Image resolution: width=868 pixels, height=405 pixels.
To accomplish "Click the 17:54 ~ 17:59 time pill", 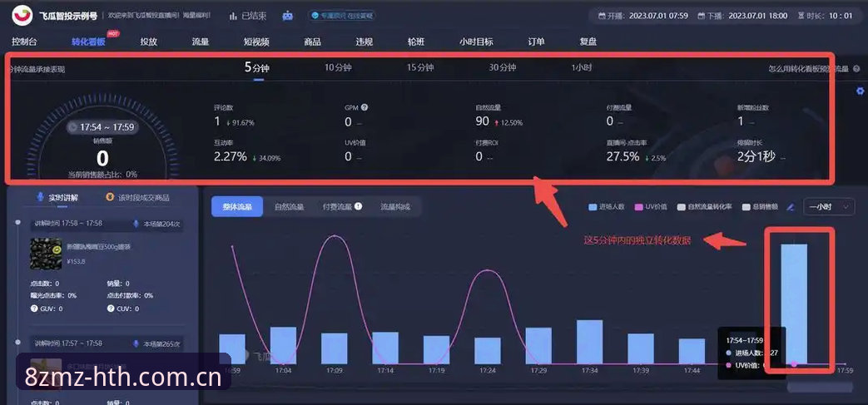I will click(102, 126).
